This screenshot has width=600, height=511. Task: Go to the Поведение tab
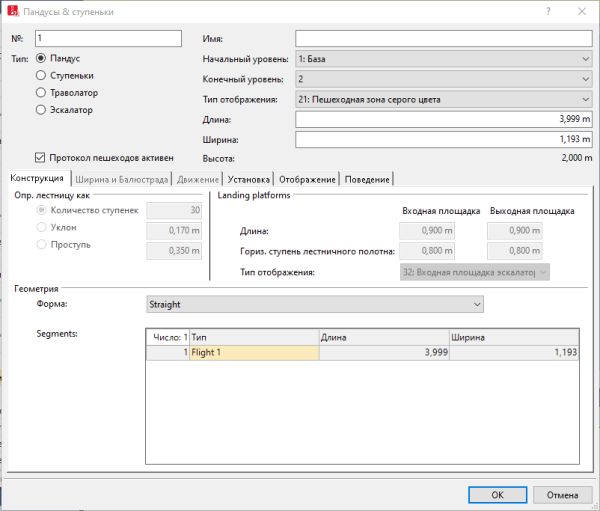point(368,179)
